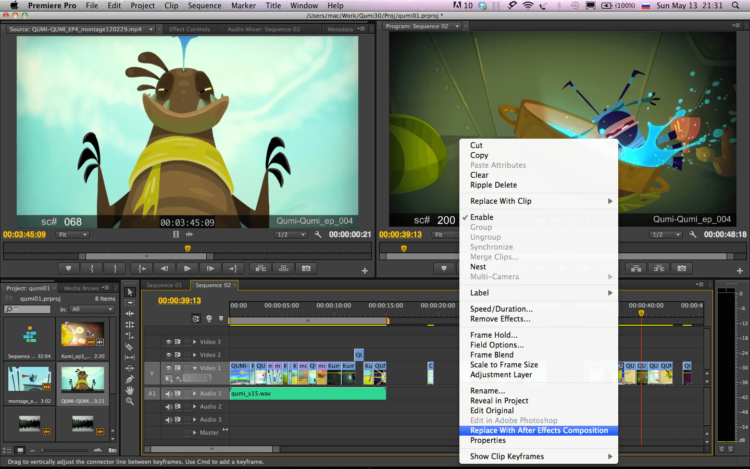Toggle Video 3 track output eye
750x469 pixels.
(x=168, y=342)
